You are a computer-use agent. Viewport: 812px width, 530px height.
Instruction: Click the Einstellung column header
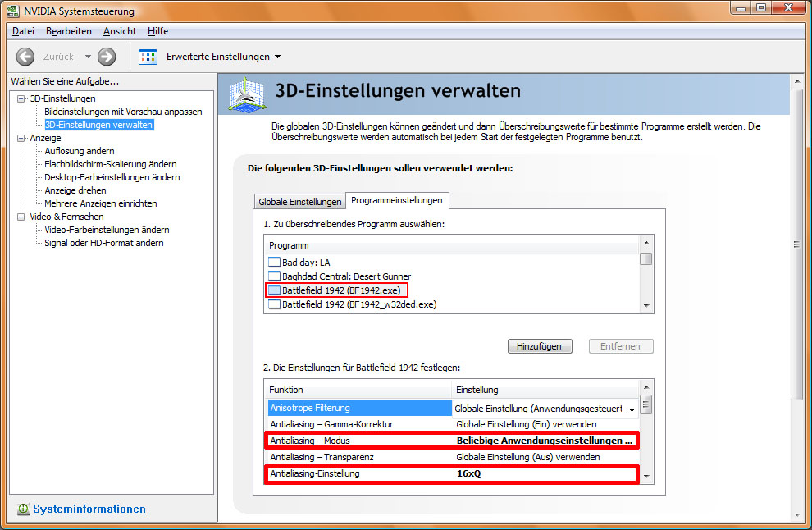545,390
